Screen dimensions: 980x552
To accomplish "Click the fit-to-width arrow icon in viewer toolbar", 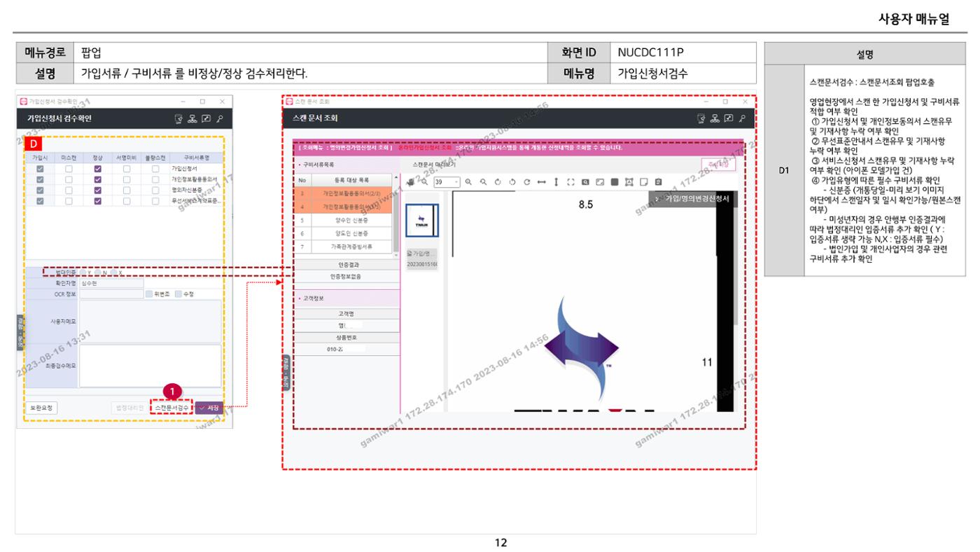I will [541, 182].
